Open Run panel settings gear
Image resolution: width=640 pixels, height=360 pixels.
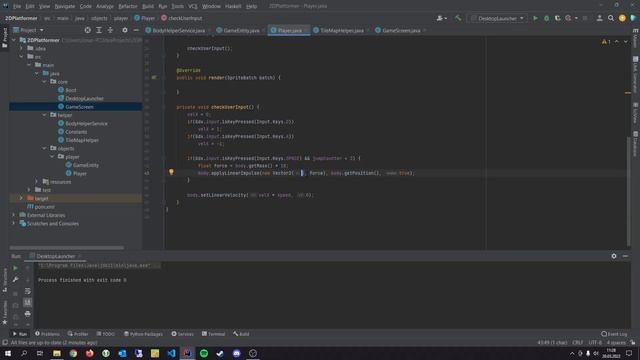coord(614,256)
